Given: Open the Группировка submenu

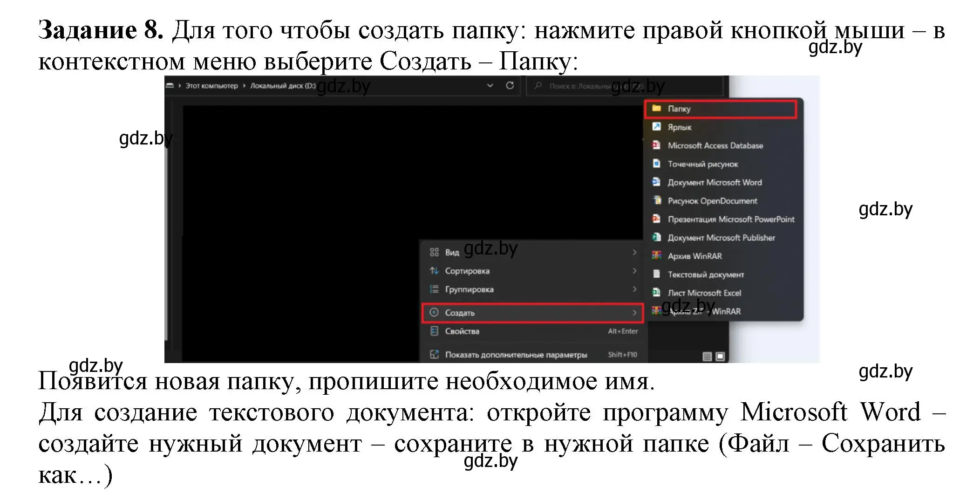Looking at the screenshot, I should (x=532, y=289).
